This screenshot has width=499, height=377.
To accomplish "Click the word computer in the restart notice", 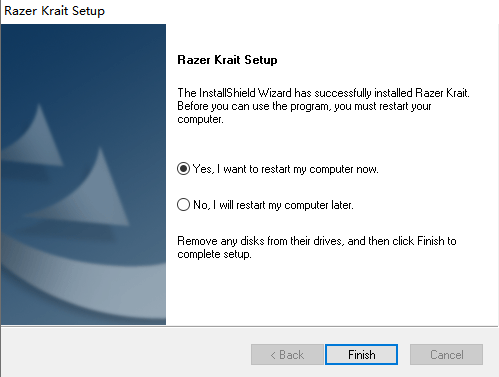I will pos(200,119).
